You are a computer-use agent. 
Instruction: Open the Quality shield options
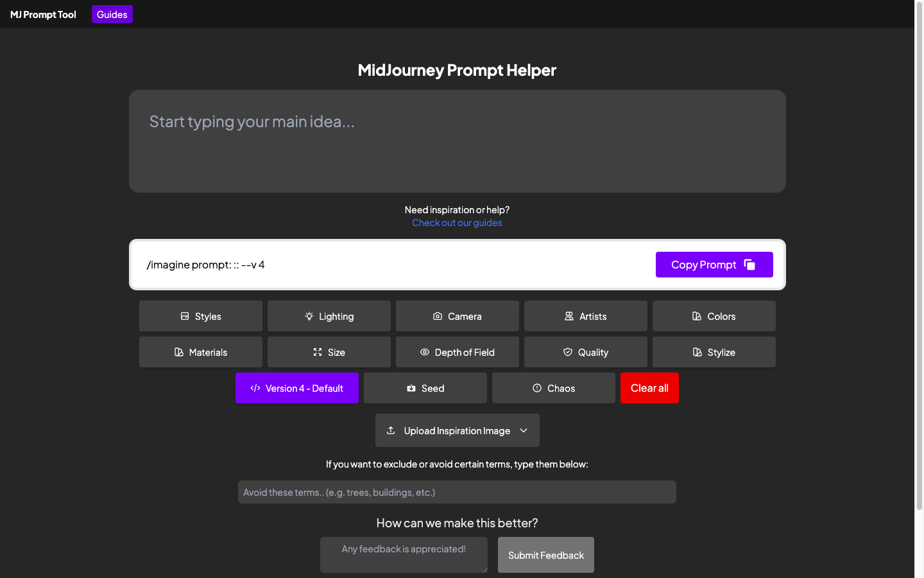click(586, 352)
